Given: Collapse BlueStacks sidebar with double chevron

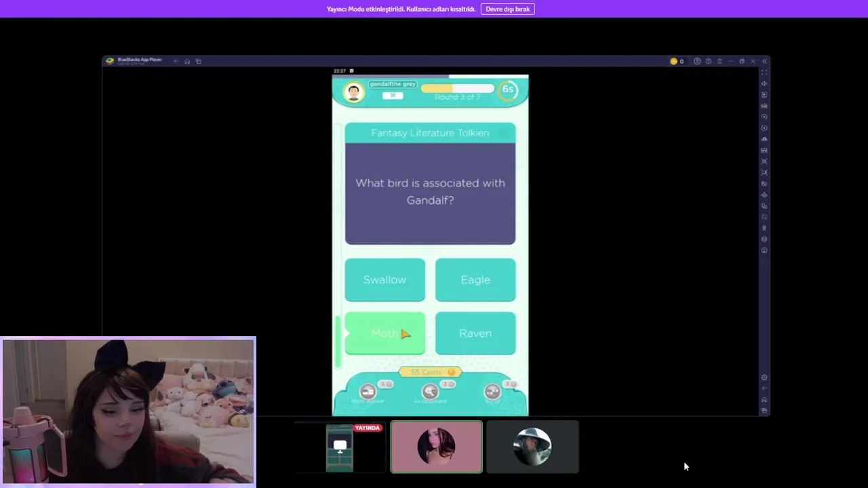Looking at the screenshot, I should (764, 61).
